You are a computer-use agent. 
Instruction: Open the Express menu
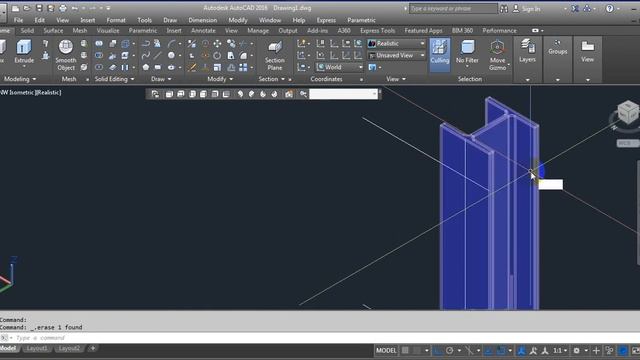tap(326, 20)
